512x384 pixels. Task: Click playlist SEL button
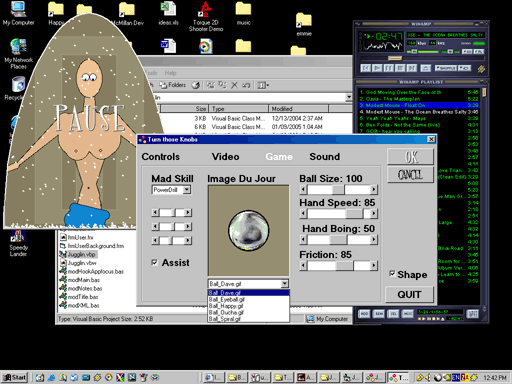[x=393, y=314]
